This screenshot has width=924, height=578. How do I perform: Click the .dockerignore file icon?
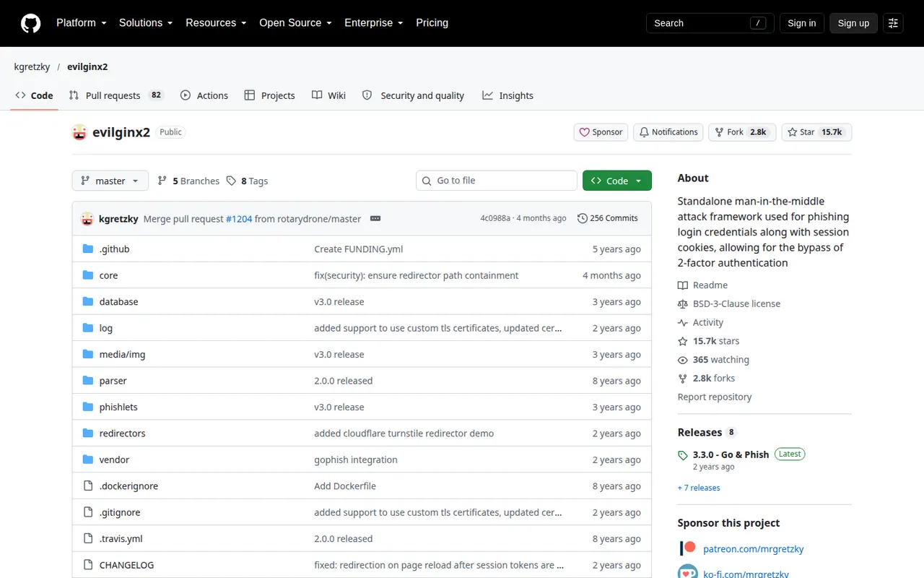[x=88, y=486]
